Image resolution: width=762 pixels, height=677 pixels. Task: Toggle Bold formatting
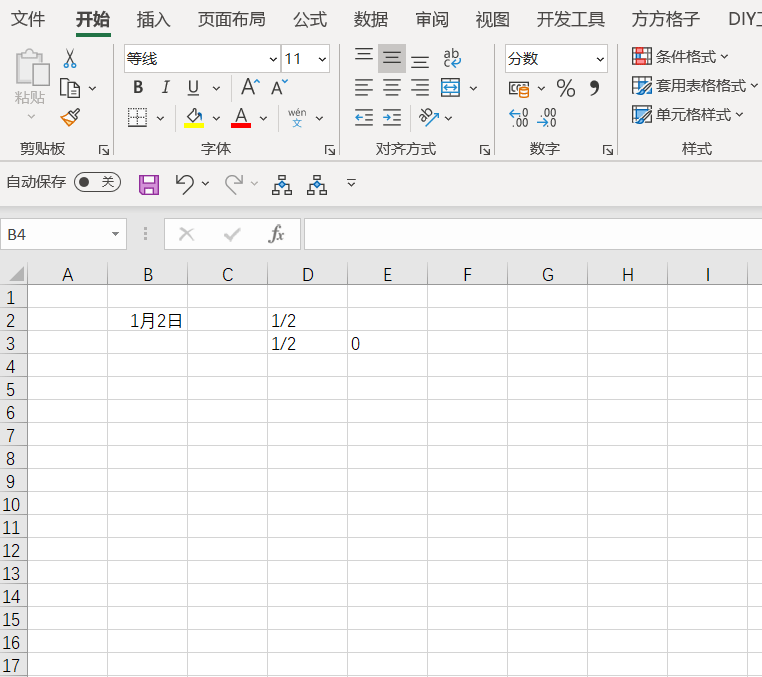[138, 87]
